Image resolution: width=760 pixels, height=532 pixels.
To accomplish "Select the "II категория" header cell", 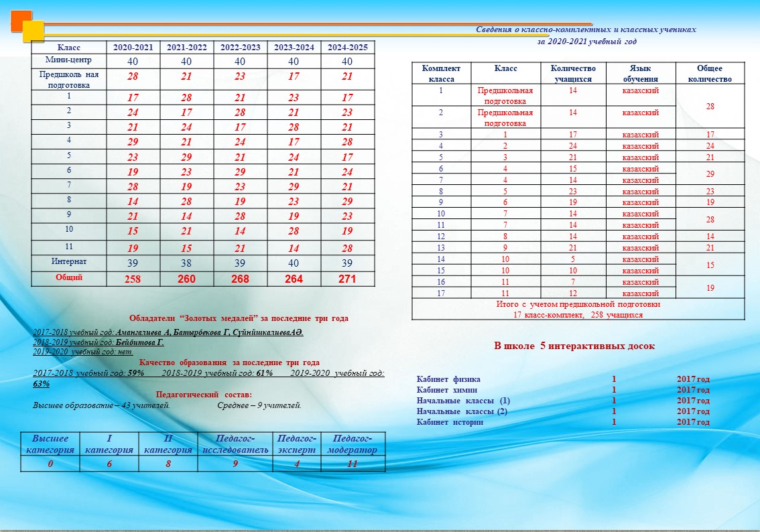I will click(168, 444).
